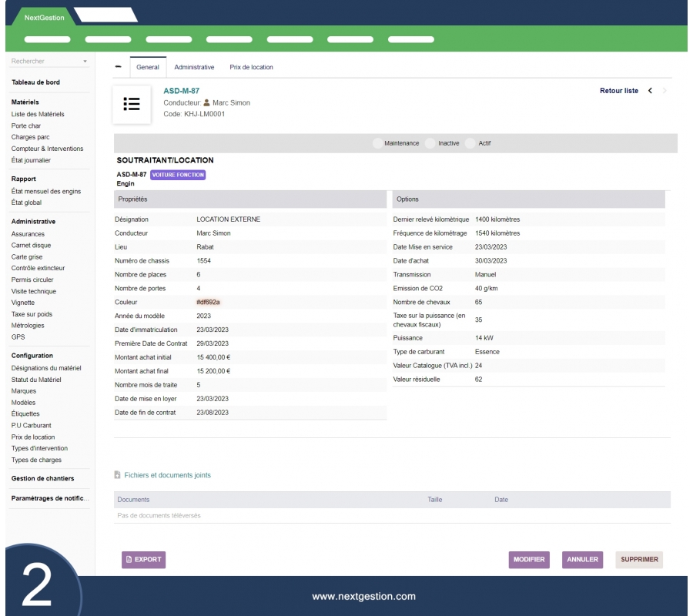Screen dimensions: 693x616
Task: Click the conductor person icon near Marc Simon
Action: click(x=206, y=102)
